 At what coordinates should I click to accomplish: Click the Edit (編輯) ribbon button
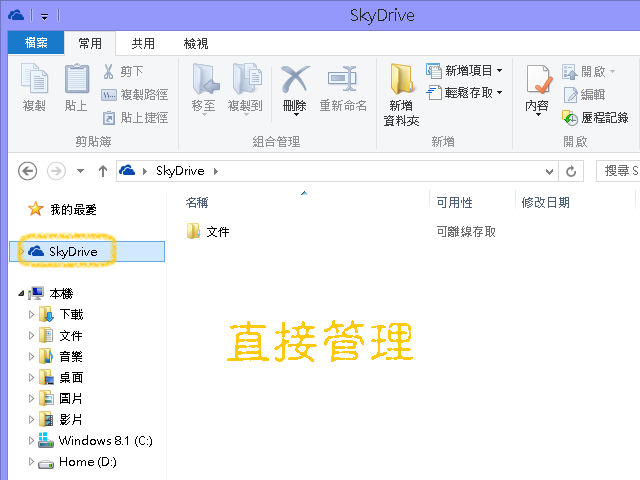coord(584,95)
